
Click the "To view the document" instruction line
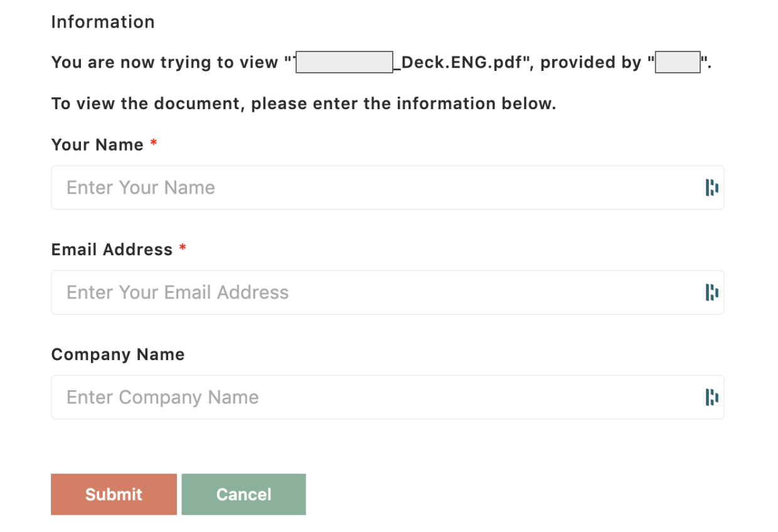304,104
